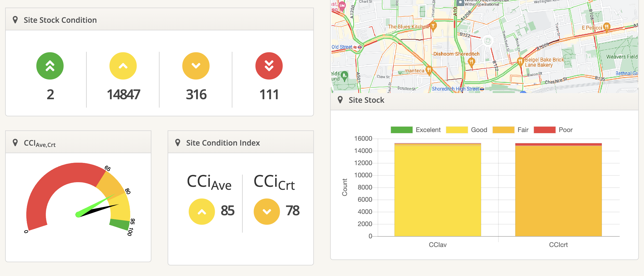Click the E Pellicci restaurant map pin
The width and height of the screenshot is (644, 276).
(x=607, y=27)
